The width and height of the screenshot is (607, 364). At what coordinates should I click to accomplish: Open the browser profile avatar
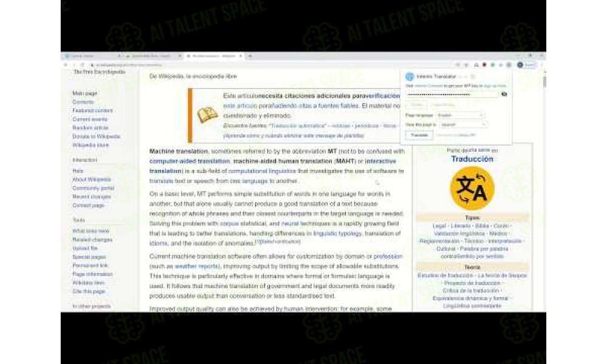(x=520, y=65)
